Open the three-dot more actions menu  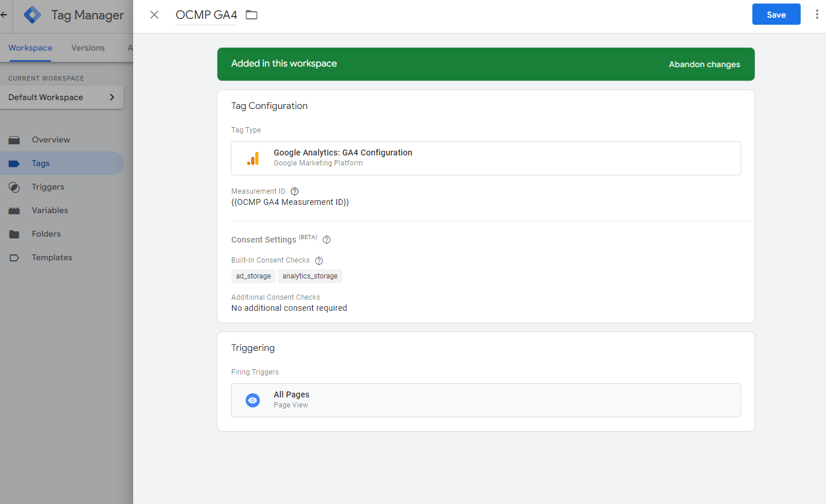pyautogui.click(x=817, y=14)
